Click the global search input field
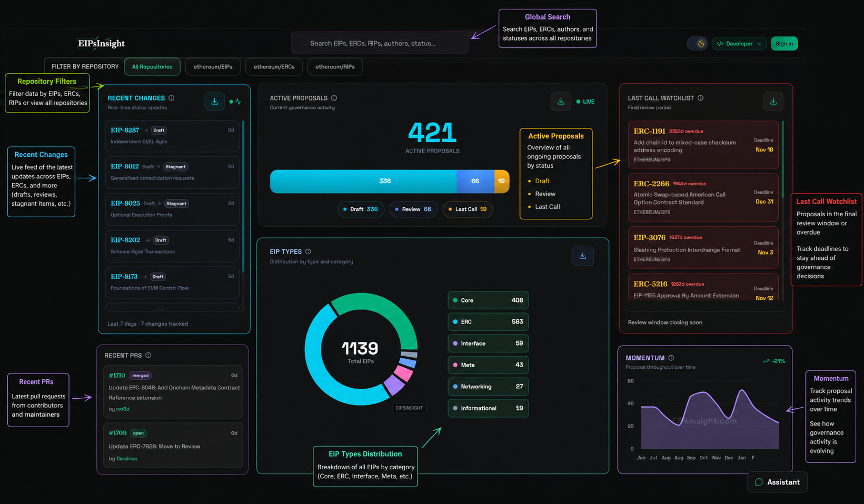Image resolution: width=864 pixels, height=504 pixels. coord(379,43)
